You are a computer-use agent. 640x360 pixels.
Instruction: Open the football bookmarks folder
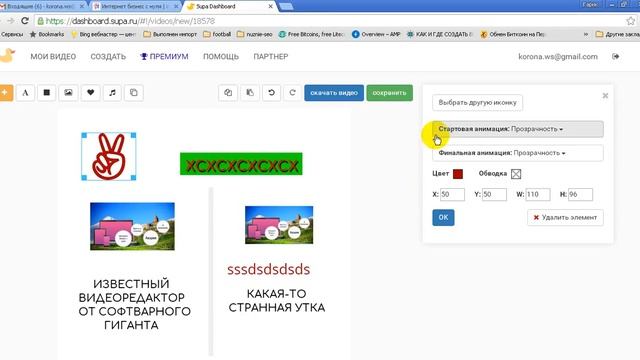click(217, 34)
